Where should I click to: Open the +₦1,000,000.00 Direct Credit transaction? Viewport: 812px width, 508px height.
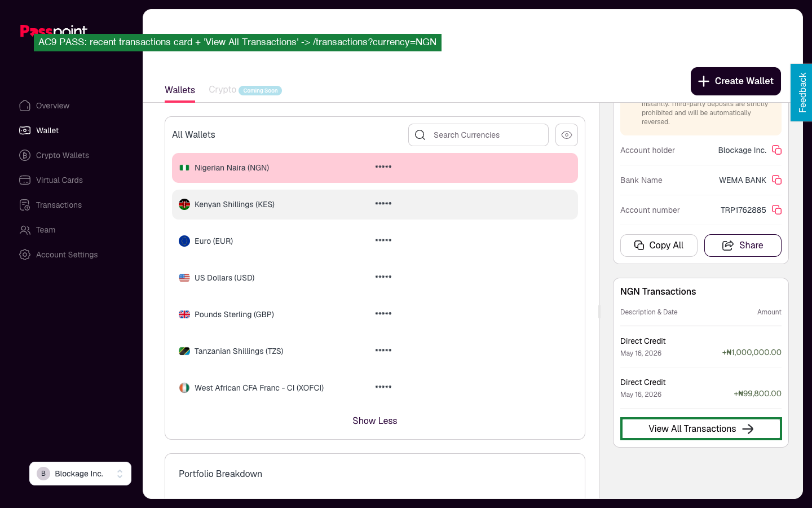coord(701,347)
